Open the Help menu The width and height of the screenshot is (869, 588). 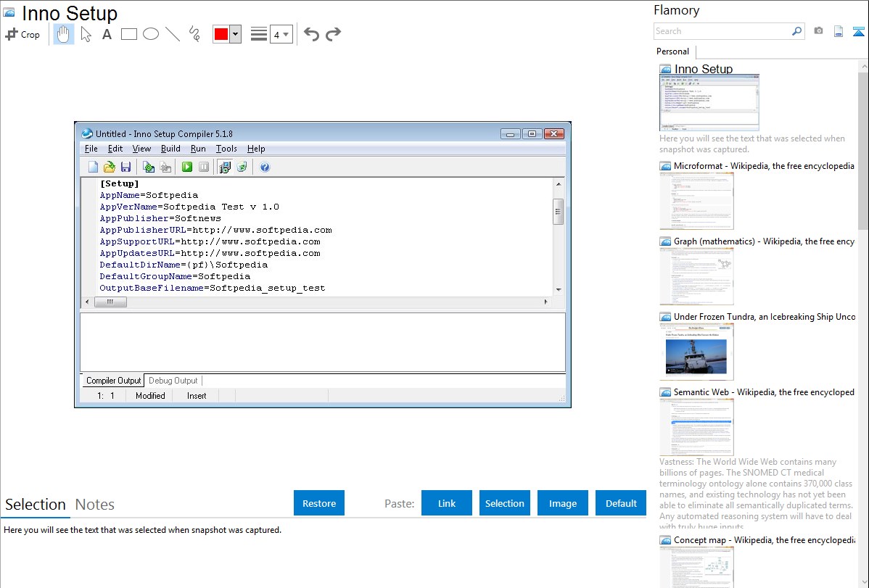tap(256, 149)
